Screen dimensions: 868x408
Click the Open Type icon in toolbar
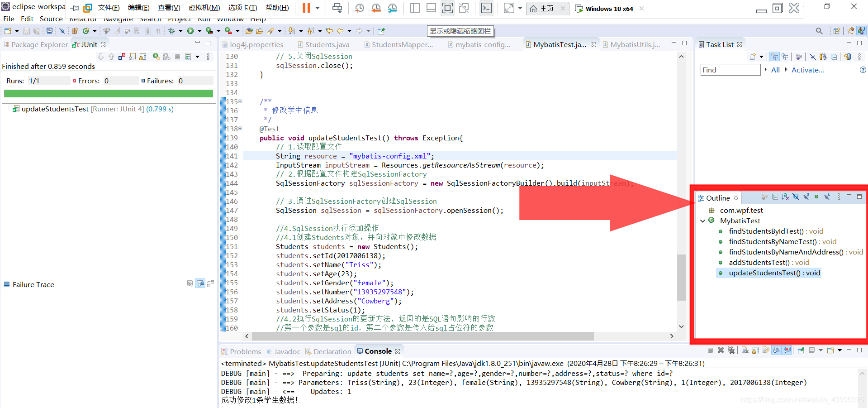[x=249, y=31]
